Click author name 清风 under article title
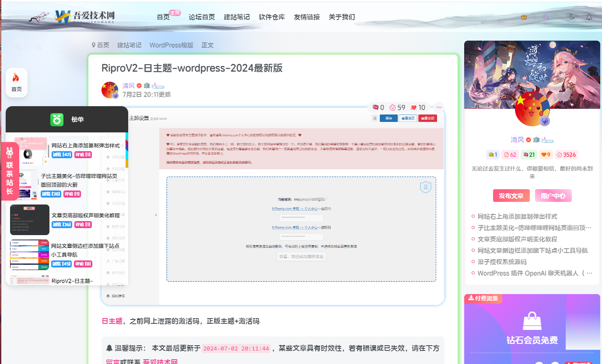The image size is (602, 364). [129, 86]
